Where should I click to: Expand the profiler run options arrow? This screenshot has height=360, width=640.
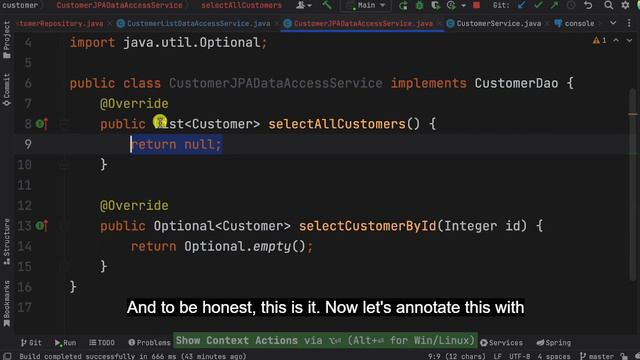pos(463,5)
